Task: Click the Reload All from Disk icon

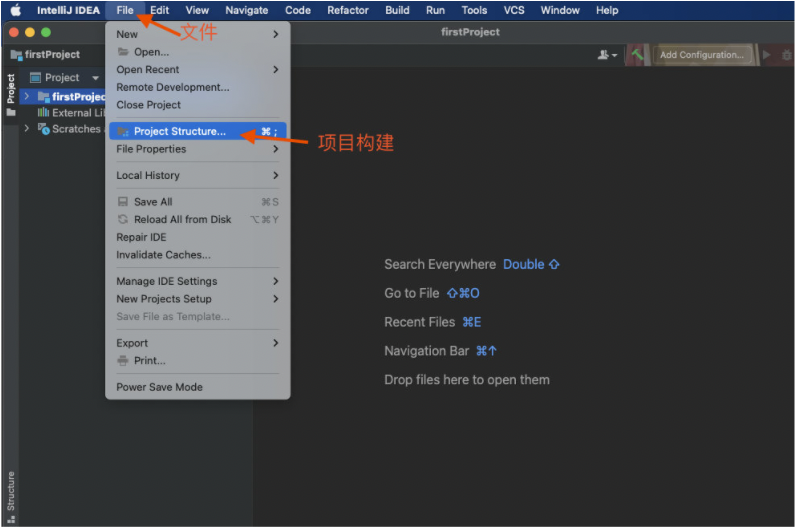Action: pos(123,219)
